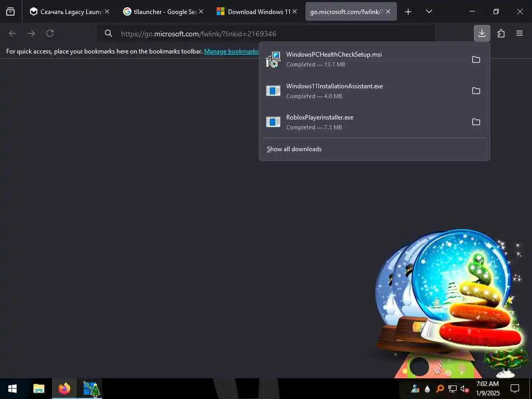
Task: Open the network tray icon
Action: pos(453,389)
